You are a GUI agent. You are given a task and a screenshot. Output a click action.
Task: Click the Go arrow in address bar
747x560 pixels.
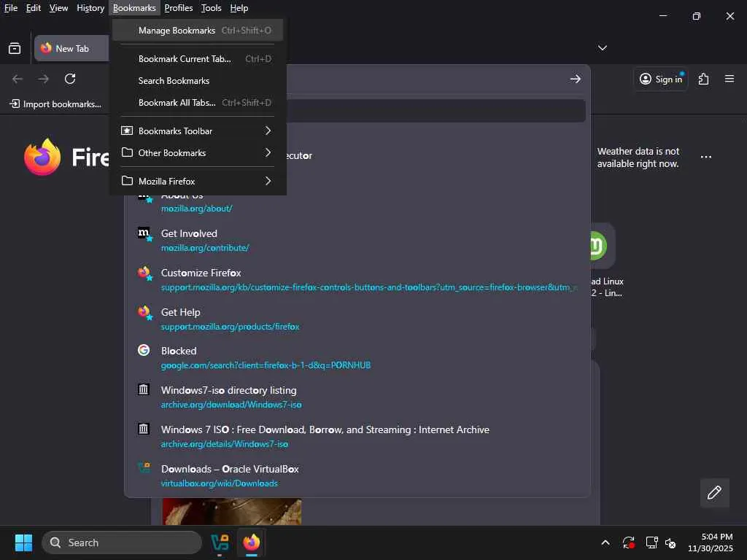(x=575, y=79)
